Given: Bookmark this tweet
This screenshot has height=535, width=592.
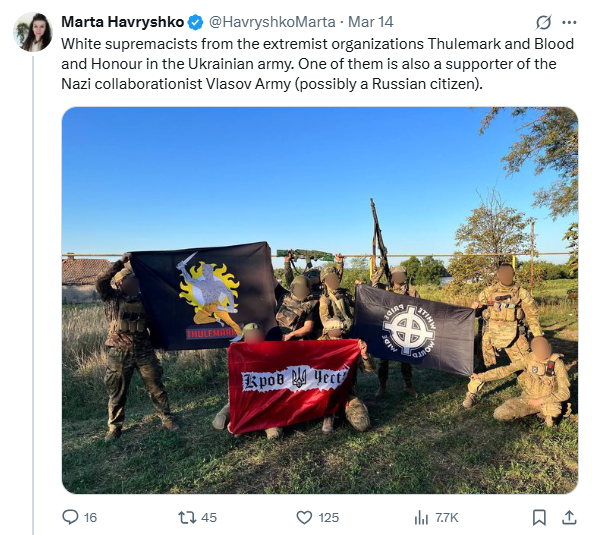Looking at the screenshot, I should tap(539, 517).
